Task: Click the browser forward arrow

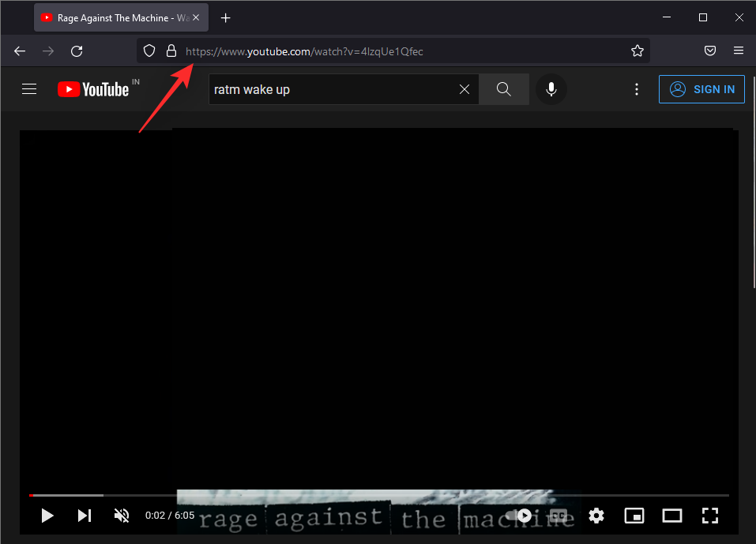Action: [x=48, y=51]
